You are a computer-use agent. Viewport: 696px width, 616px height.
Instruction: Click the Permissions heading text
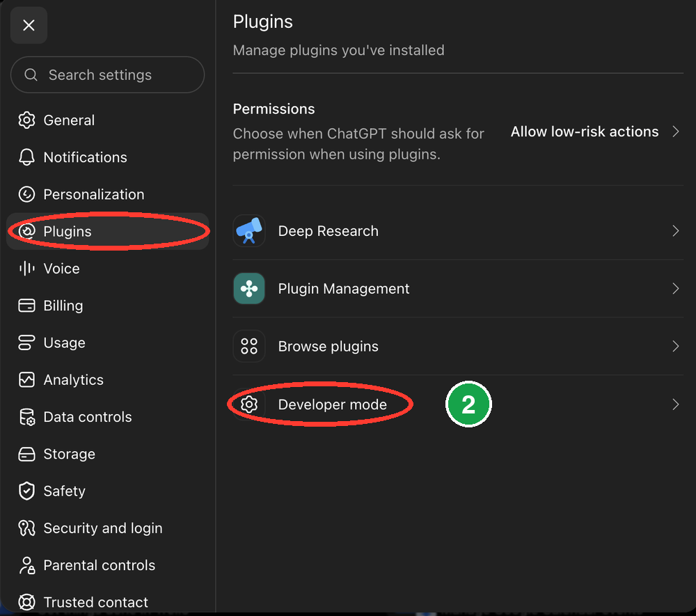(x=274, y=109)
